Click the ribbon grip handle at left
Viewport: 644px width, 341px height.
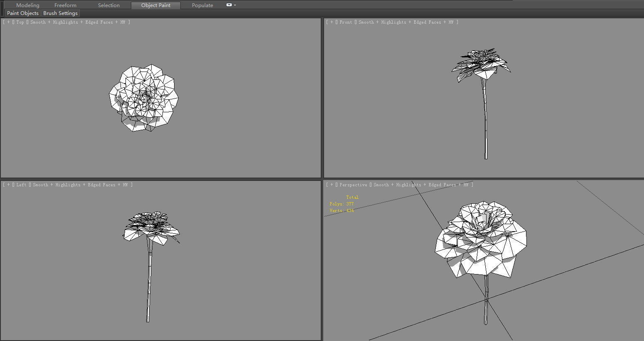(2, 9)
